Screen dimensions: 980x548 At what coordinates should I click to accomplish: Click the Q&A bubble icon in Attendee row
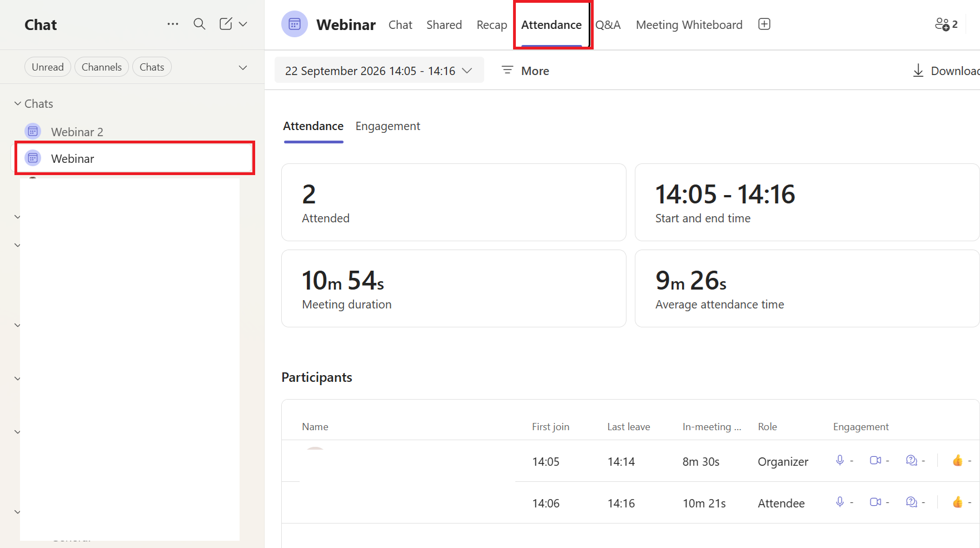click(912, 502)
